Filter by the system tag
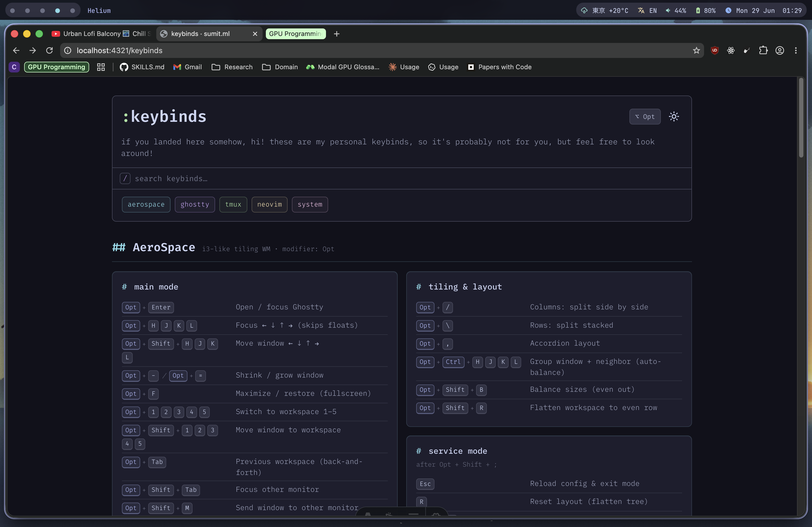 310,204
